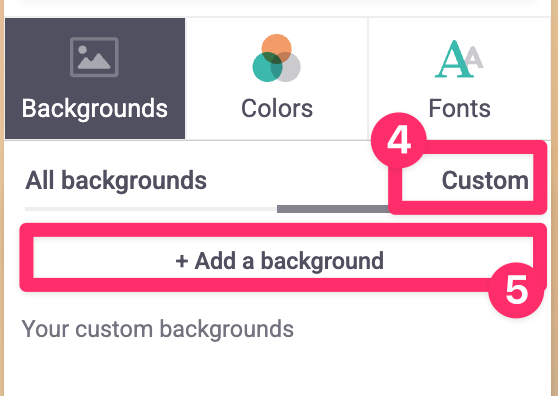Click the picture icon in Backgrounds tab
The width and height of the screenshot is (558, 396).
94,57
